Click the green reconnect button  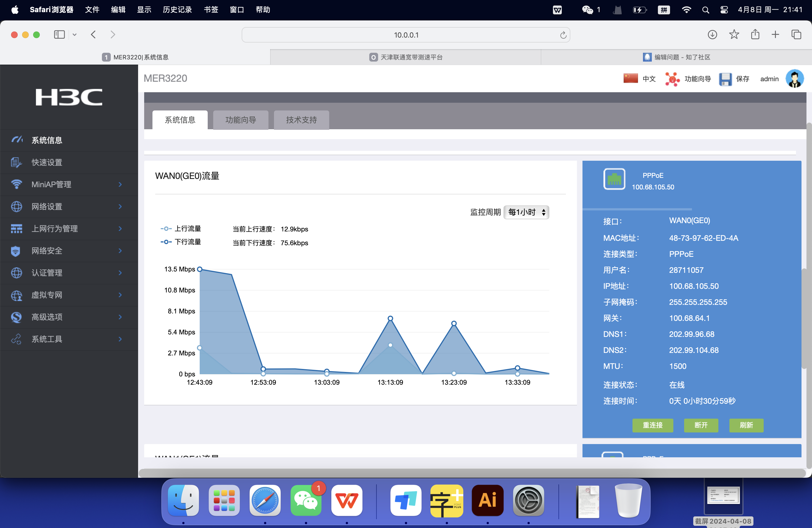point(652,425)
